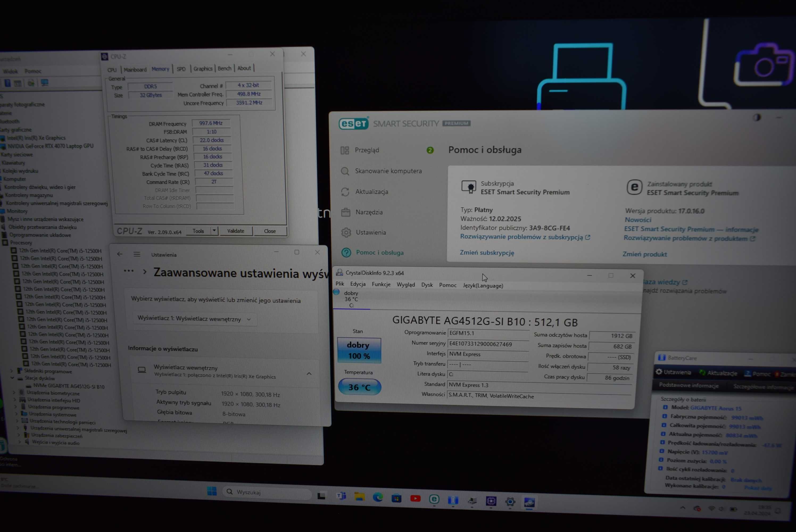
Task: Open Microsoft Edge from taskbar
Action: 378,497
